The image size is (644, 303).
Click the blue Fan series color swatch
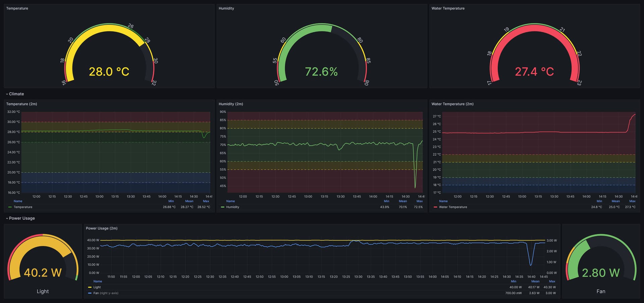tap(90, 293)
